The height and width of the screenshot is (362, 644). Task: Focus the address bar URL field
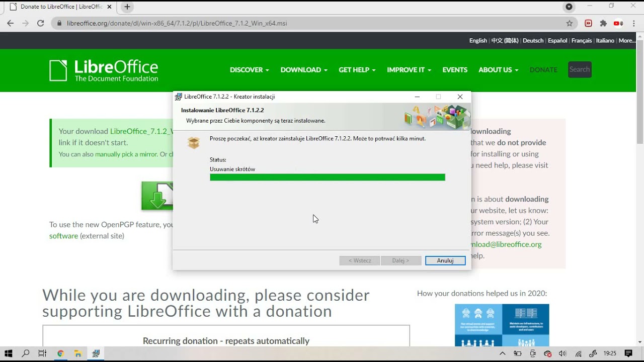coord(312,23)
